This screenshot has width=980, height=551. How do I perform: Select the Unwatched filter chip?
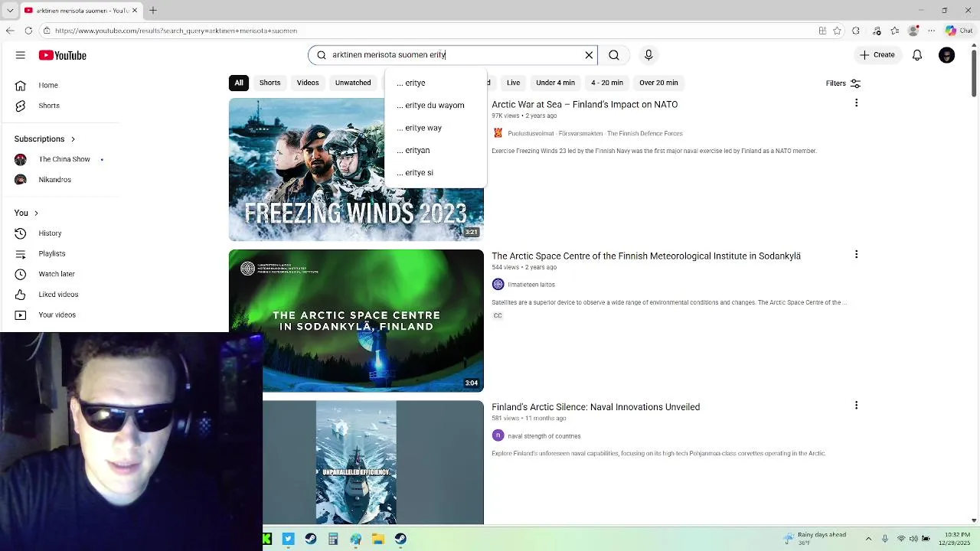coord(353,83)
